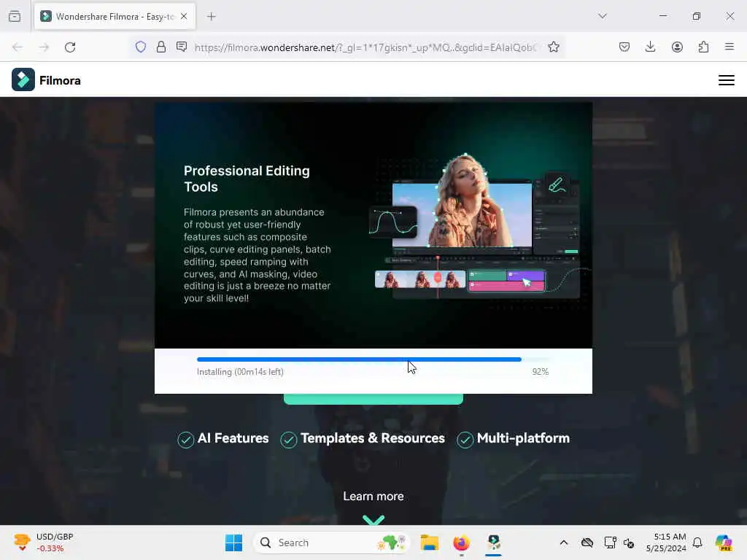Go back to the previous page

18,47
